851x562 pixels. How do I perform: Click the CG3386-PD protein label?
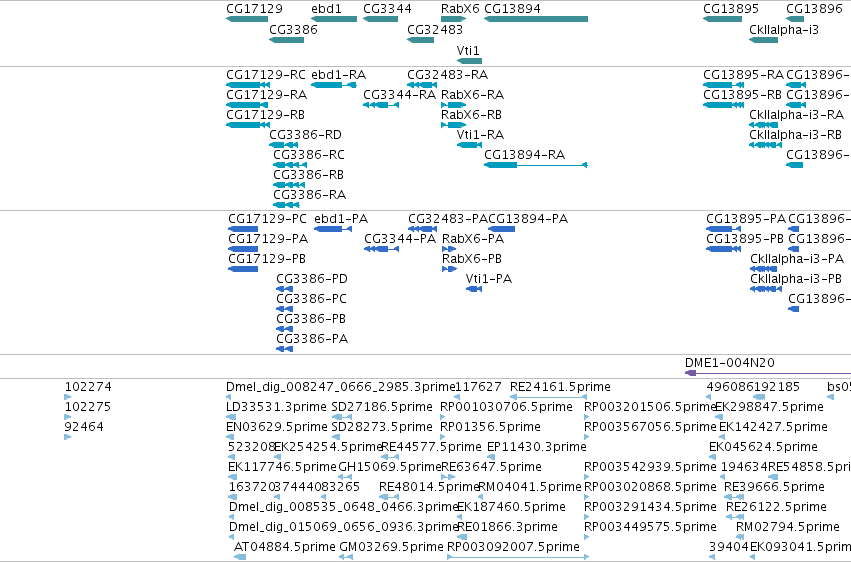(x=312, y=279)
